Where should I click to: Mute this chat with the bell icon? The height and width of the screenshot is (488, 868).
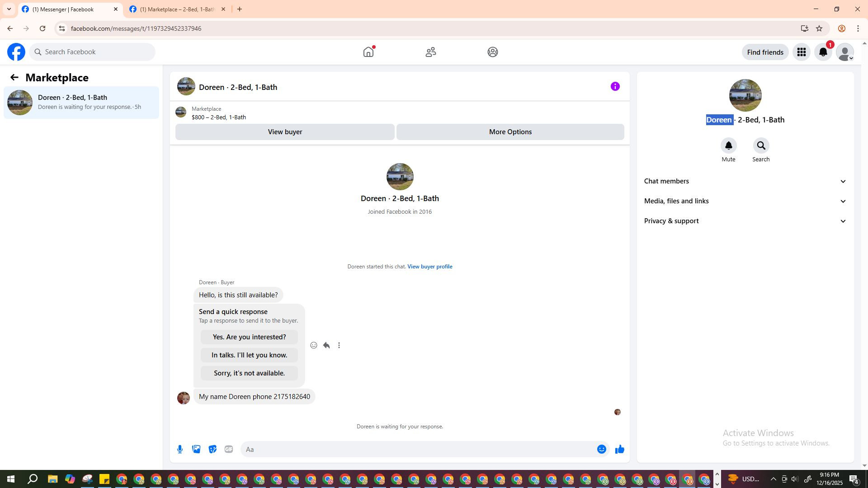[x=728, y=145]
